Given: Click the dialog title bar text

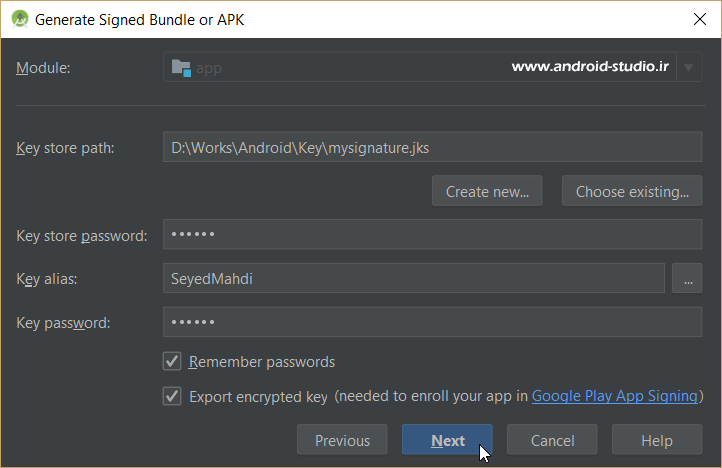Looking at the screenshot, I should pos(140,19).
